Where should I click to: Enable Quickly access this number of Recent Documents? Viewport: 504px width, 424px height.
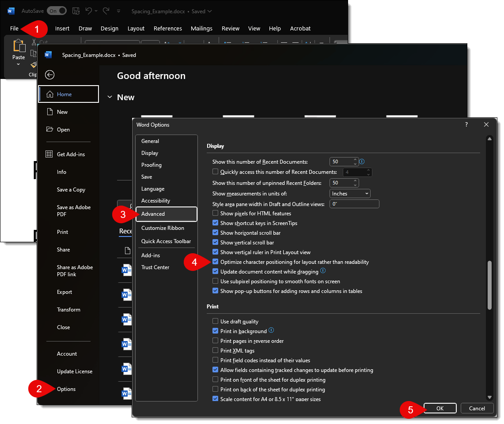(216, 172)
